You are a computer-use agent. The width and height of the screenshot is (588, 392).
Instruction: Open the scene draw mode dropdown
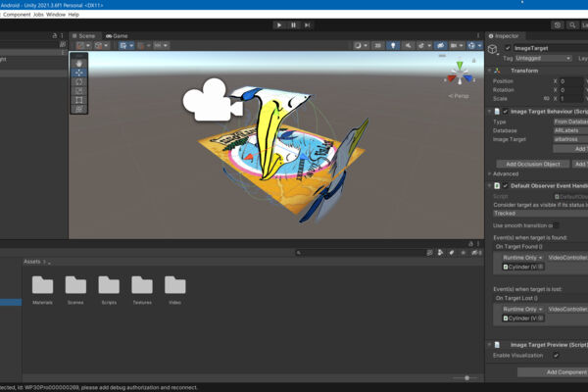(x=361, y=45)
